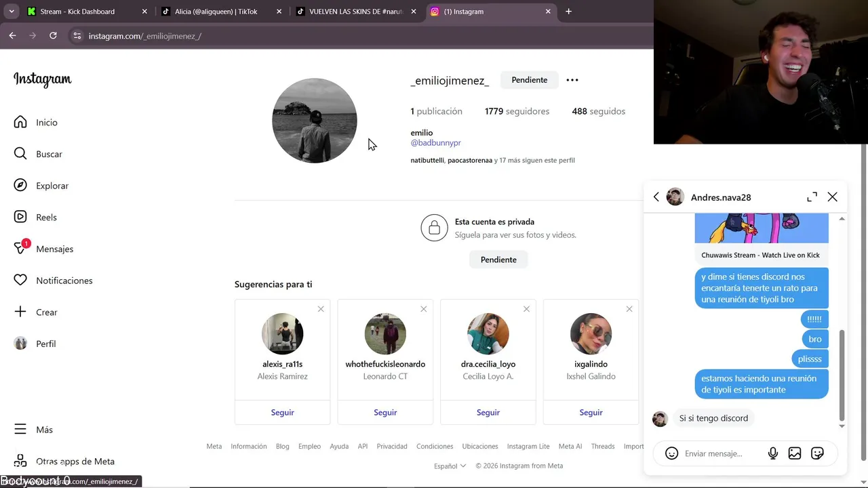Open the Explorar compass icon
Image resolution: width=868 pixels, height=488 pixels.
coord(20,186)
